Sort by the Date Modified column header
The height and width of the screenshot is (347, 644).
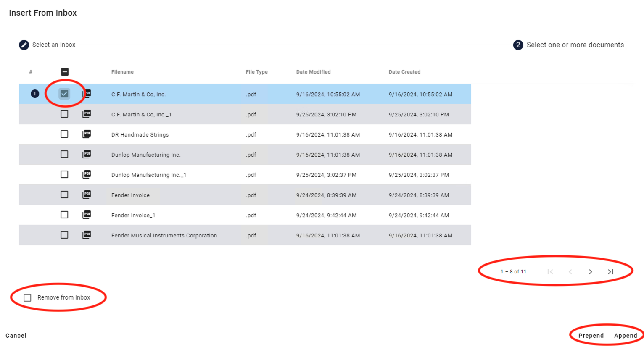pos(313,72)
